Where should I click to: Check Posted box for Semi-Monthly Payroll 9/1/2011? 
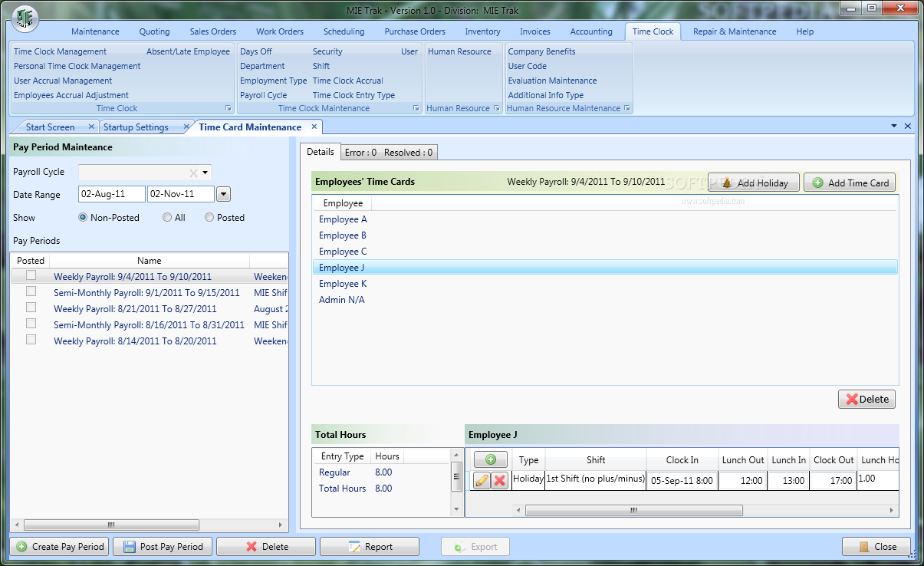tap(31, 291)
